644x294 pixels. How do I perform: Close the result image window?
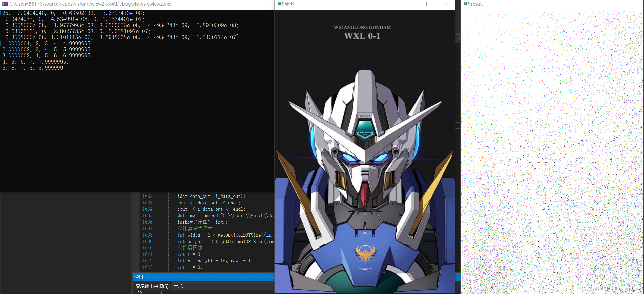pos(634,4)
